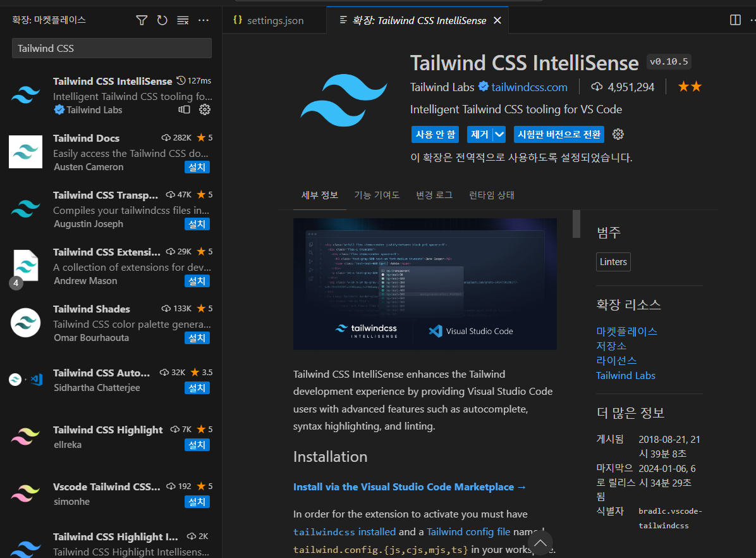The height and width of the screenshot is (558, 756).
Task: Open 라이선스 license link
Action: [x=617, y=361]
